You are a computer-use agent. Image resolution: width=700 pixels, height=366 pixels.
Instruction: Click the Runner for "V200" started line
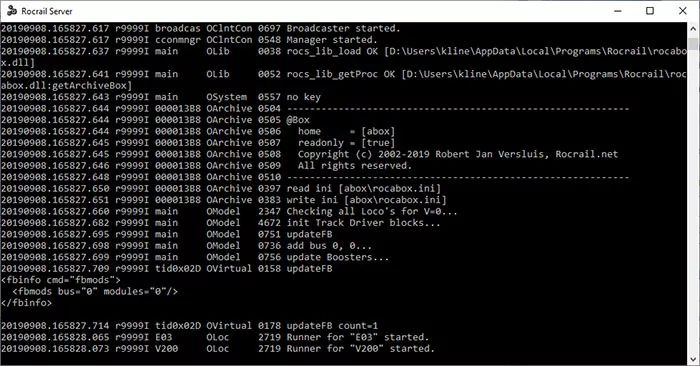point(217,349)
